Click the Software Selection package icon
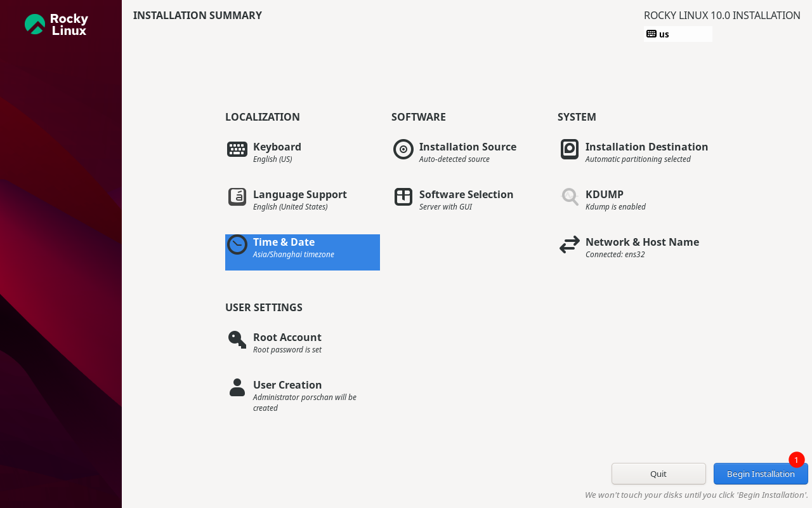 pos(403,197)
